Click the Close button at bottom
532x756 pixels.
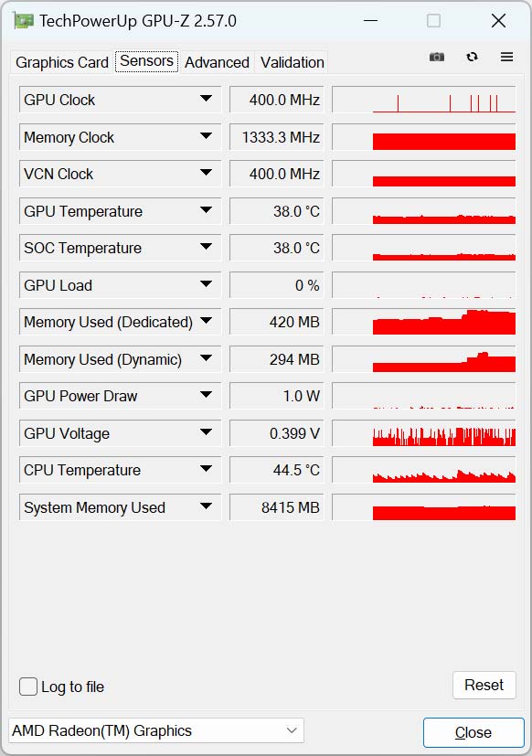coord(473,732)
